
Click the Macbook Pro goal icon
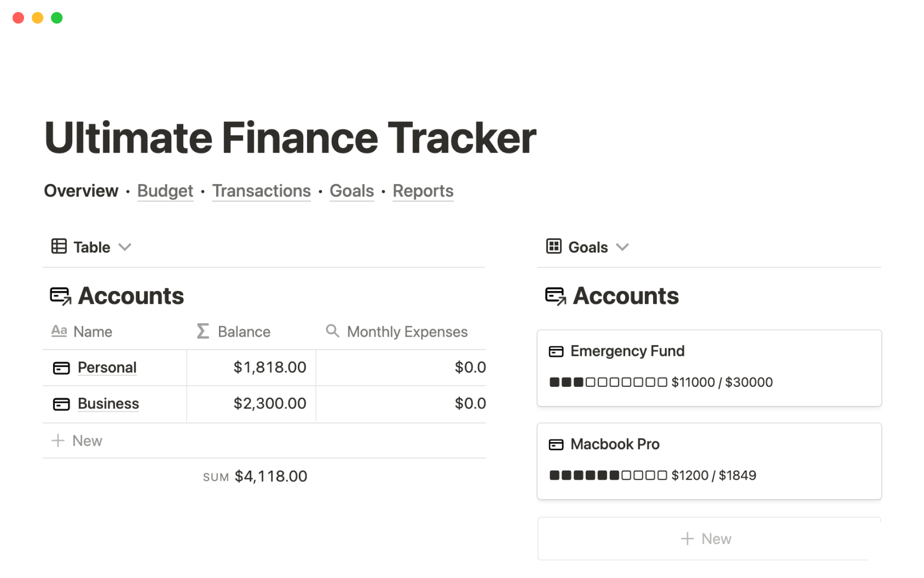coord(556,444)
